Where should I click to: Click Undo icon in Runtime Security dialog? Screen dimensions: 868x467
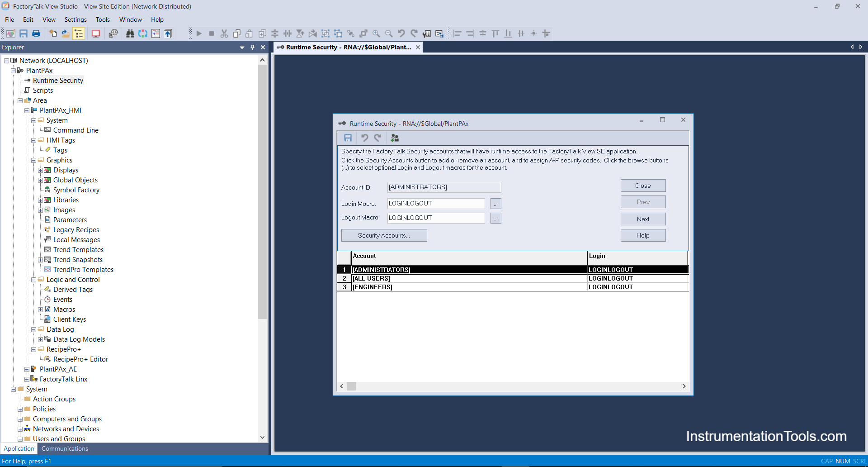pyautogui.click(x=365, y=138)
